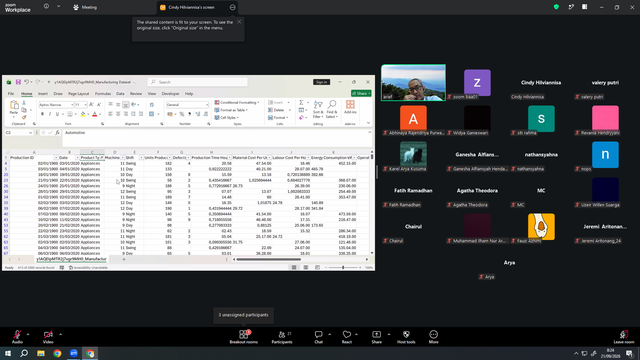
Task: Click Italic icon in shared Excel ribbon
Action: 50,114
